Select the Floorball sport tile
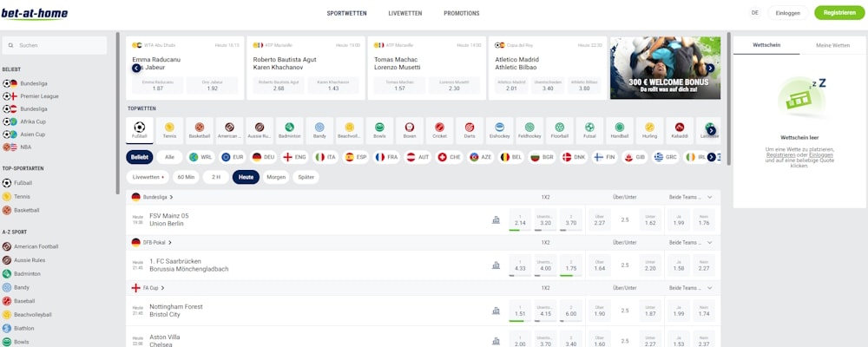The image size is (868, 347). (x=560, y=131)
